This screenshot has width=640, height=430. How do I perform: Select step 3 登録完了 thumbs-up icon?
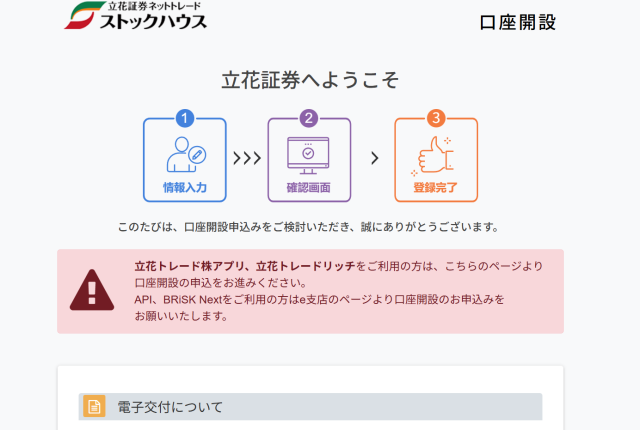coord(433,156)
